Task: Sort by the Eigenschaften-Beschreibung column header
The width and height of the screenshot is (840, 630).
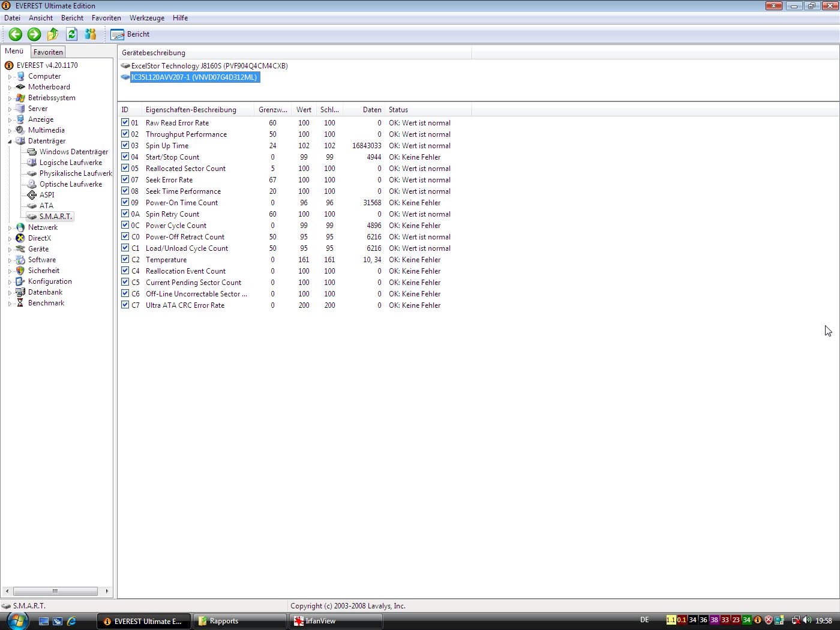Action: 191,110
